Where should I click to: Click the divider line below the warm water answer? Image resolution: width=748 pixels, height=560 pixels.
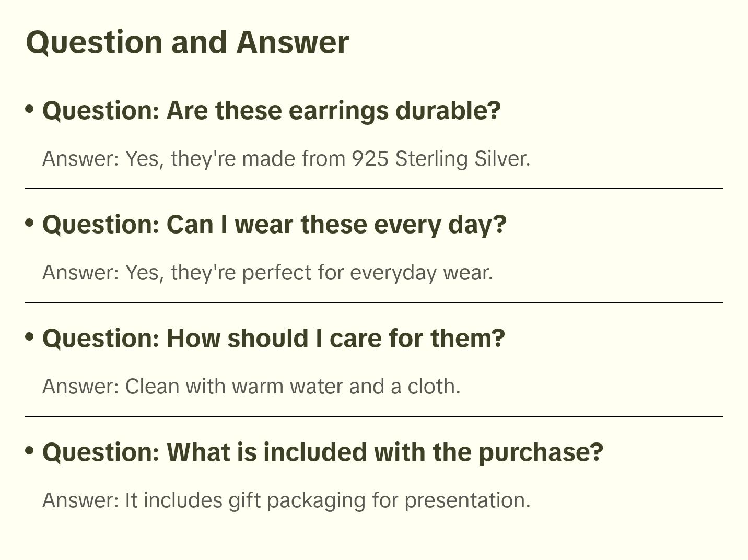click(x=373, y=416)
